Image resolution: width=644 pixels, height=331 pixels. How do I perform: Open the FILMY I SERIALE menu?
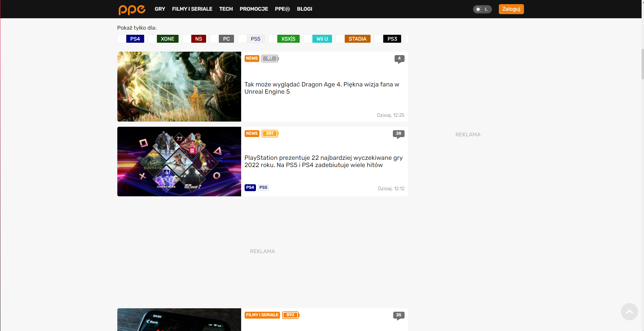click(x=192, y=9)
